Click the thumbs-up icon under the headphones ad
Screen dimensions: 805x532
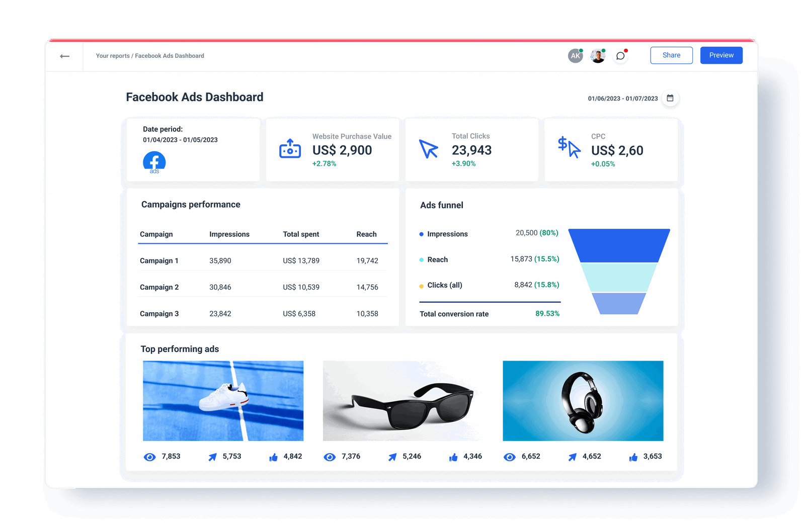632,457
